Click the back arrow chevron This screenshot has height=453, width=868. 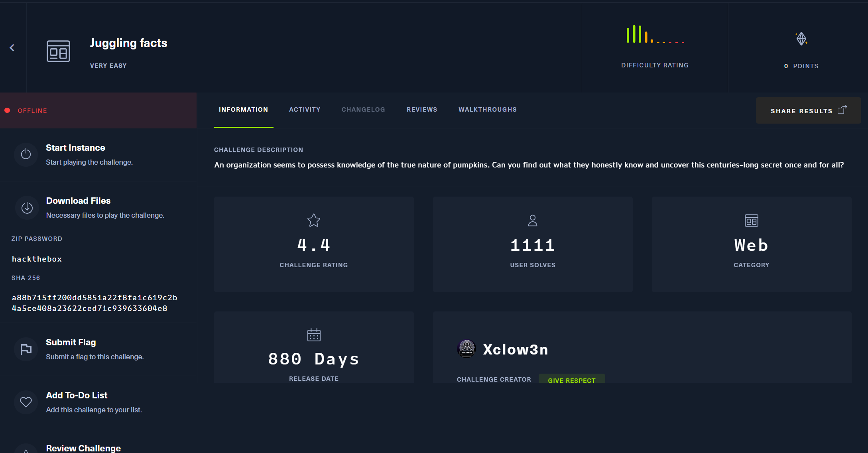click(12, 48)
